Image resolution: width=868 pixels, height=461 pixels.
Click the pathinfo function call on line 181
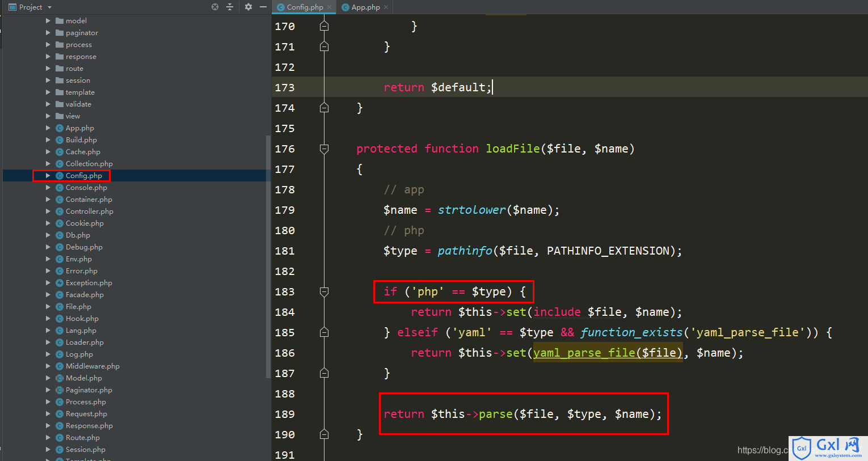[x=465, y=251]
